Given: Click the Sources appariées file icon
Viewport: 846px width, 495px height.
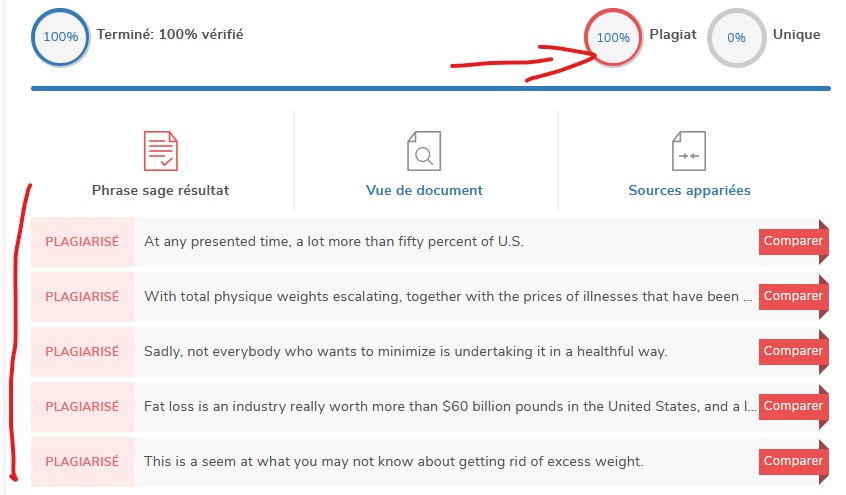Looking at the screenshot, I should 689,151.
